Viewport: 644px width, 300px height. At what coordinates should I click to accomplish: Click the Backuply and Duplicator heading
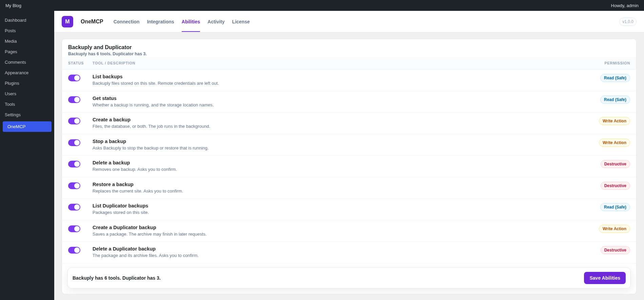click(100, 47)
